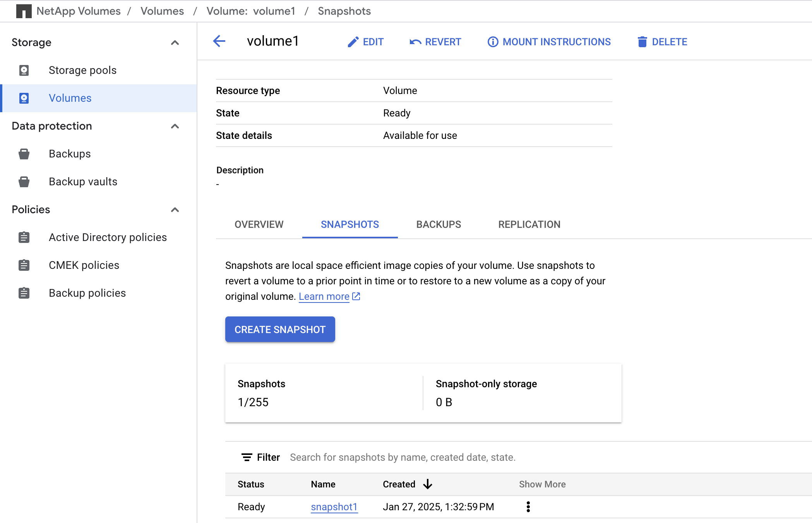Open the three-dot menu for snapshot1
Image resolution: width=812 pixels, height=523 pixels.
point(528,507)
